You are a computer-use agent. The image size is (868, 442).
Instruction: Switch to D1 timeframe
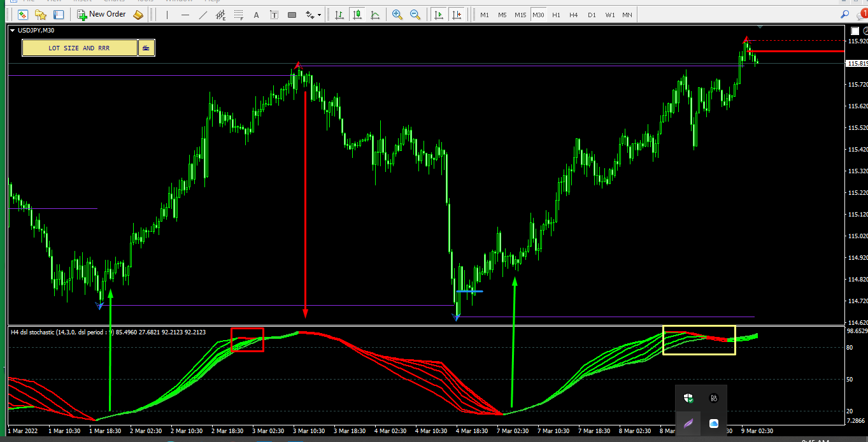[x=592, y=15]
